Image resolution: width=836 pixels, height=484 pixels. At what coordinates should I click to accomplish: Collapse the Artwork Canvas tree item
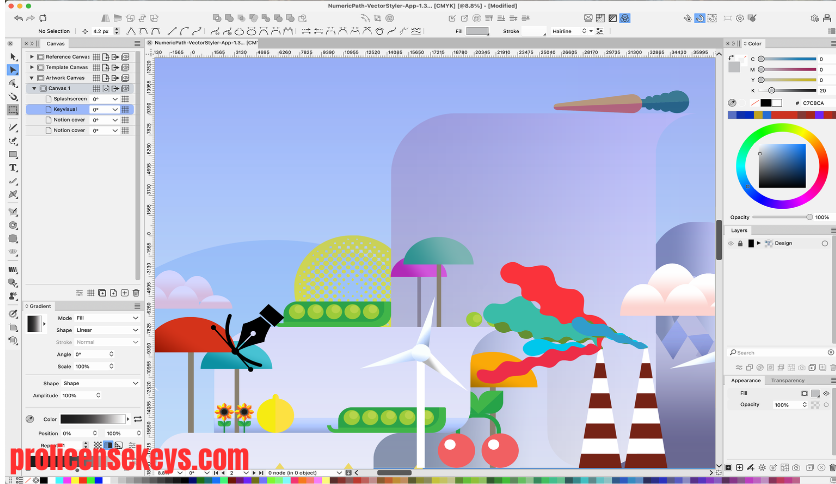point(31,78)
